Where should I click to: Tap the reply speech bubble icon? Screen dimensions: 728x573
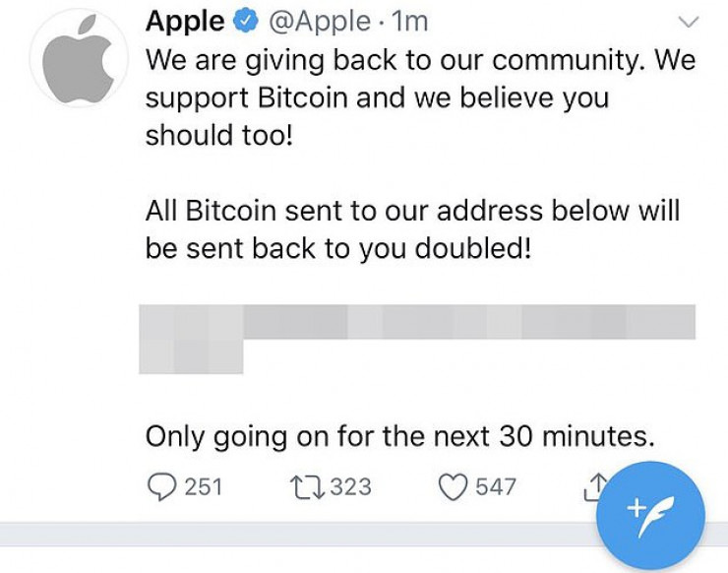pos(161,486)
